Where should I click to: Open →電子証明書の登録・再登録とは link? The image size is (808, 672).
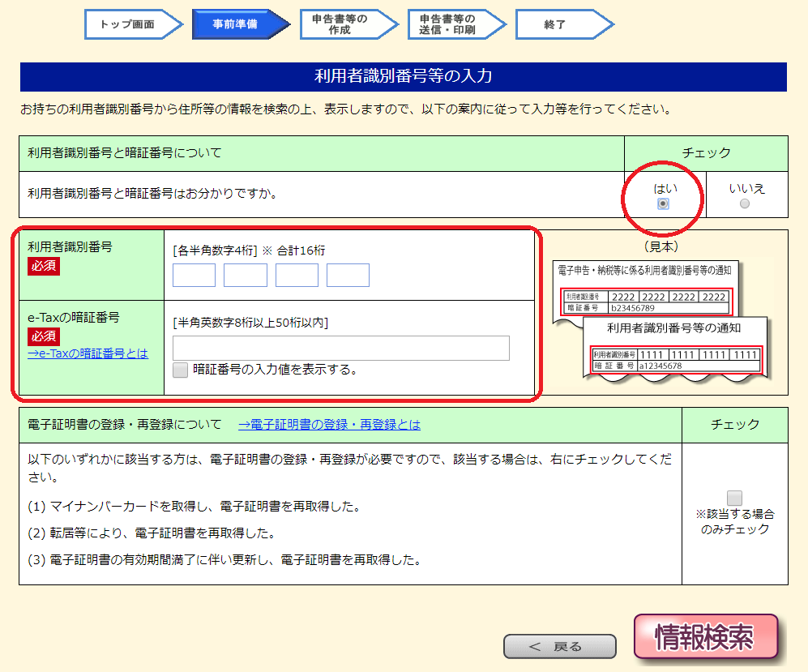[329, 425]
